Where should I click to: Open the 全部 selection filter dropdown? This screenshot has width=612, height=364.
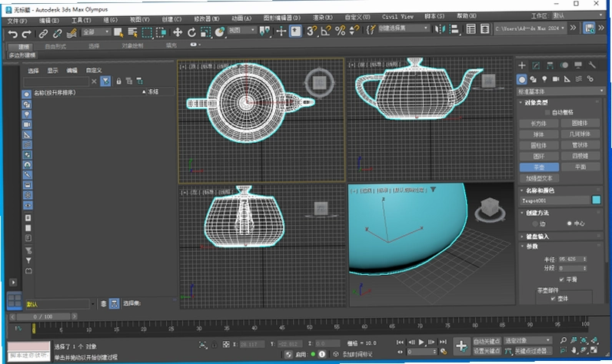pos(96,32)
